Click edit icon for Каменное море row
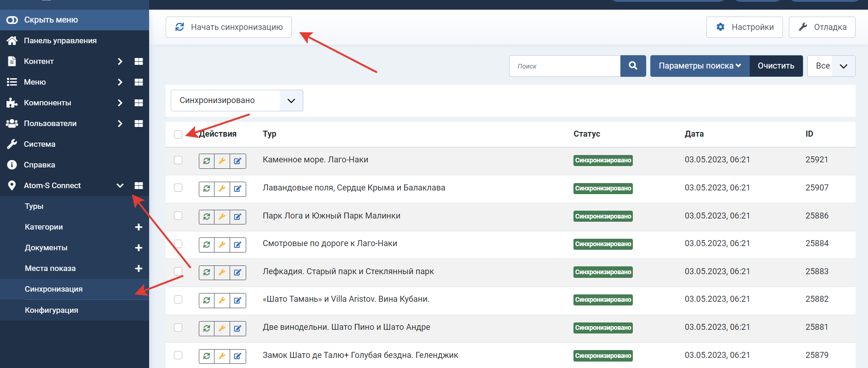 coord(237,161)
